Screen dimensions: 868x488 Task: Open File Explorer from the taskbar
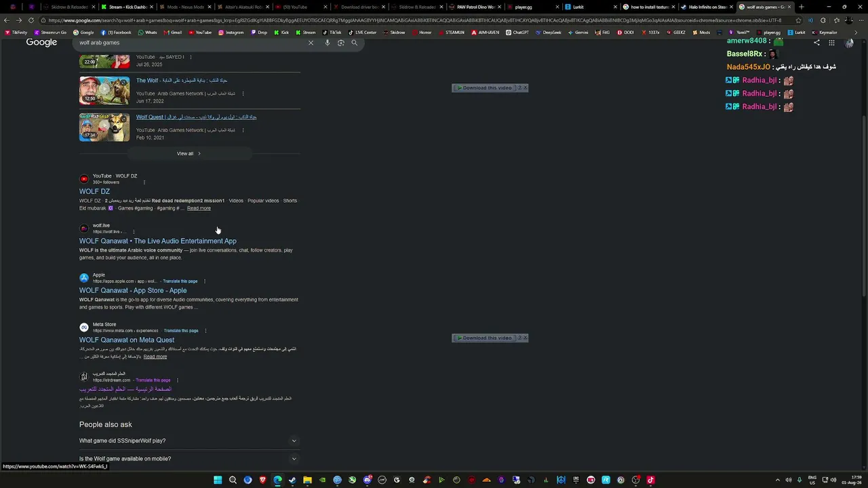(x=307, y=480)
